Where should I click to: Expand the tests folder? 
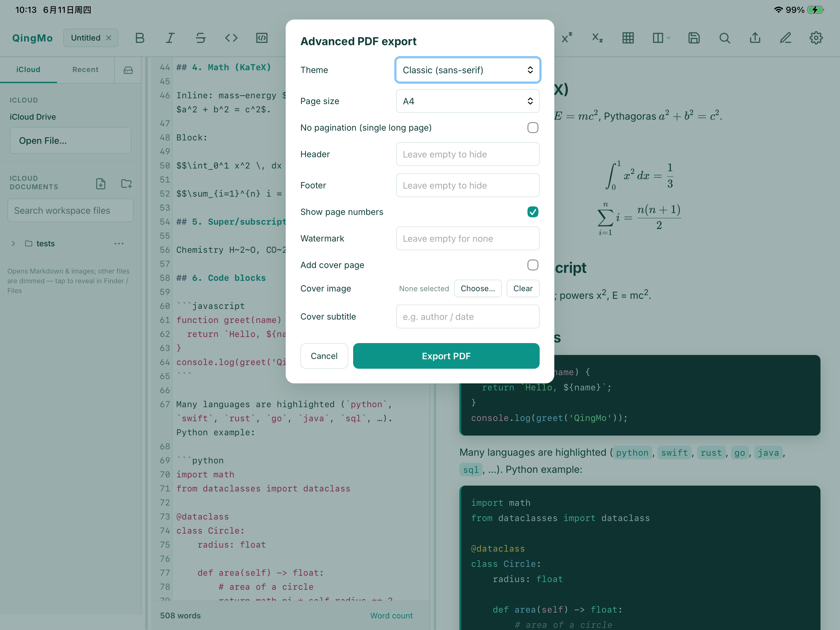pyautogui.click(x=13, y=243)
